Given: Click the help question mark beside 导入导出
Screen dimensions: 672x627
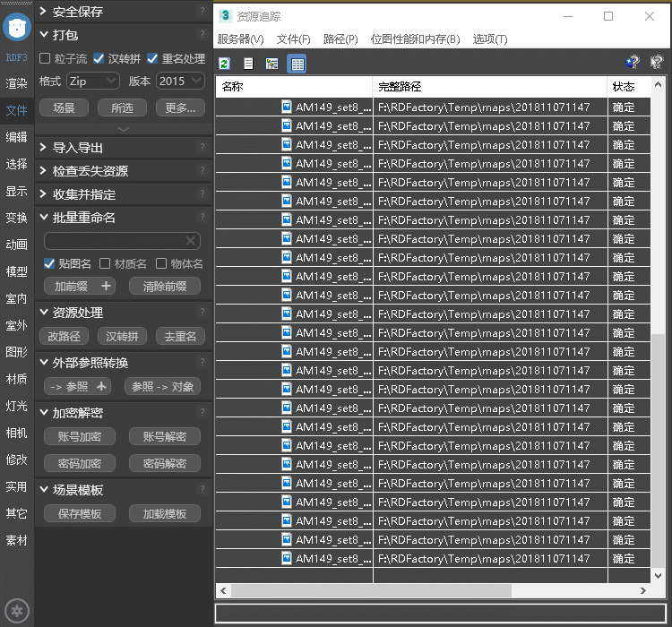Looking at the screenshot, I should click(x=202, y=148).
